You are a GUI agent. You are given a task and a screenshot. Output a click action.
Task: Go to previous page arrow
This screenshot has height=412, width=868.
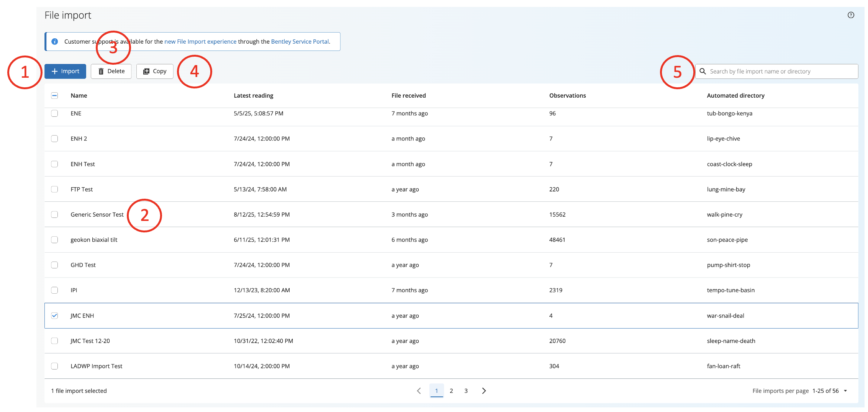[419, 391]
